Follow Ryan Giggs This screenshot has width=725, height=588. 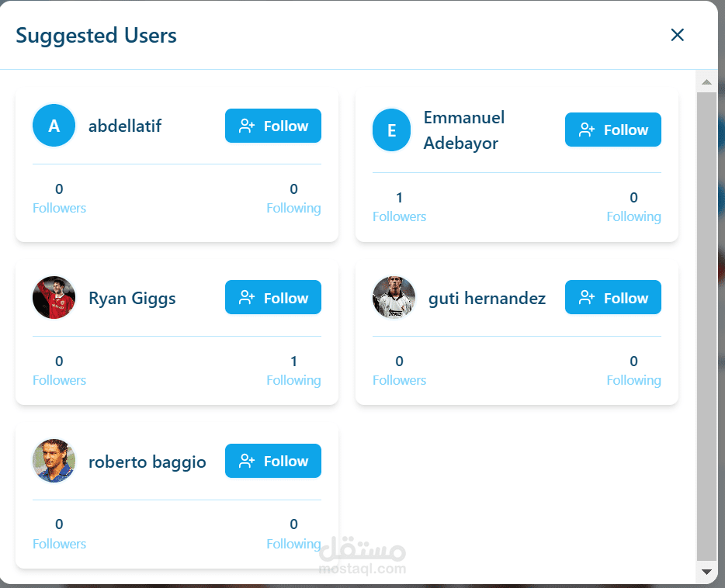(273, 297)
